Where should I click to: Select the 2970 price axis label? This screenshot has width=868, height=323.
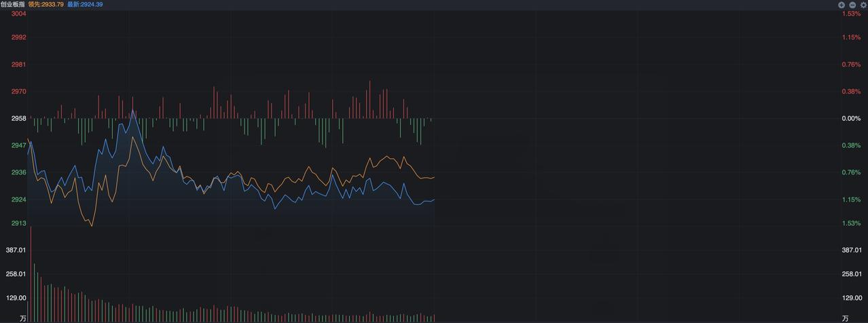[x=19, y=92]
